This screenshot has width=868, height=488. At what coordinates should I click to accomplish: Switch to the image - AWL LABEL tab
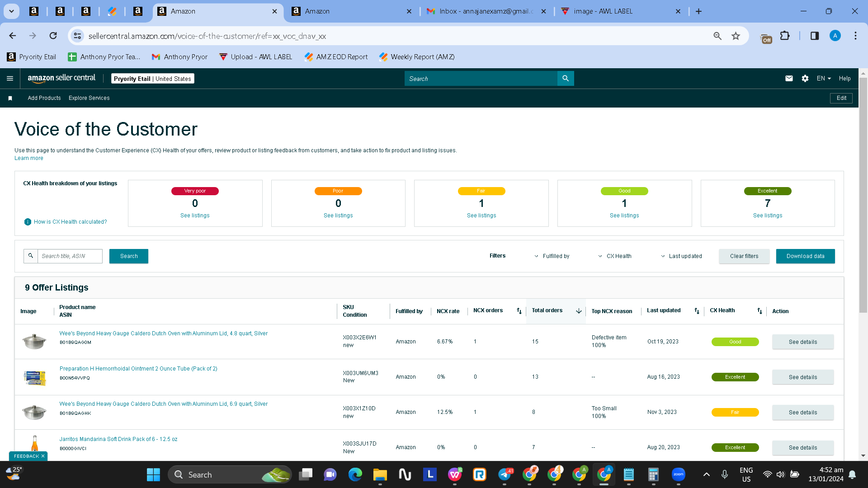click(x=620, y=11)
